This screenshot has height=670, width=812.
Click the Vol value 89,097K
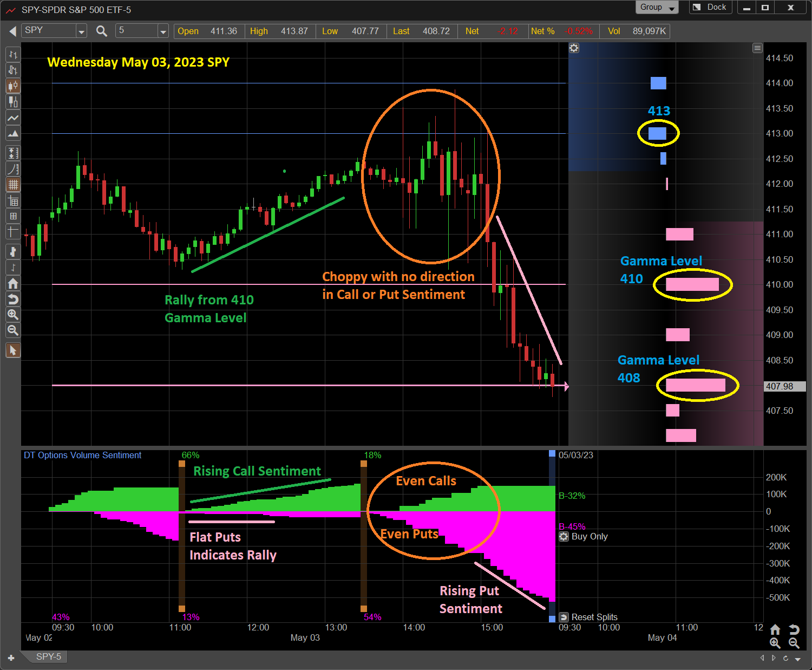point(649,31)
